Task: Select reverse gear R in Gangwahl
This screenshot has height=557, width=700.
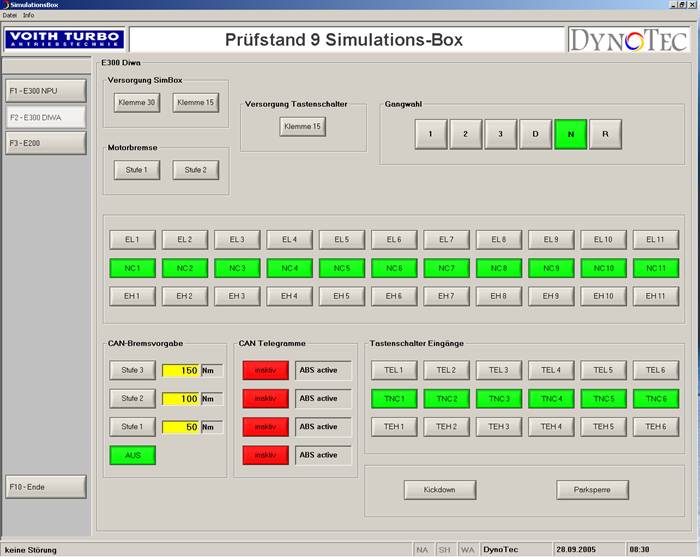Action: (x=605, y=134)
